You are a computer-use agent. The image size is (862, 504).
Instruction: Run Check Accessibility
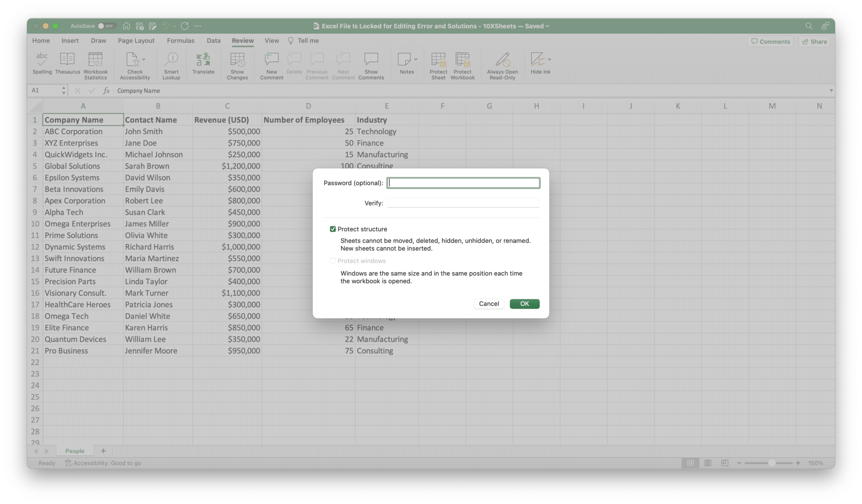coord(135,66)
